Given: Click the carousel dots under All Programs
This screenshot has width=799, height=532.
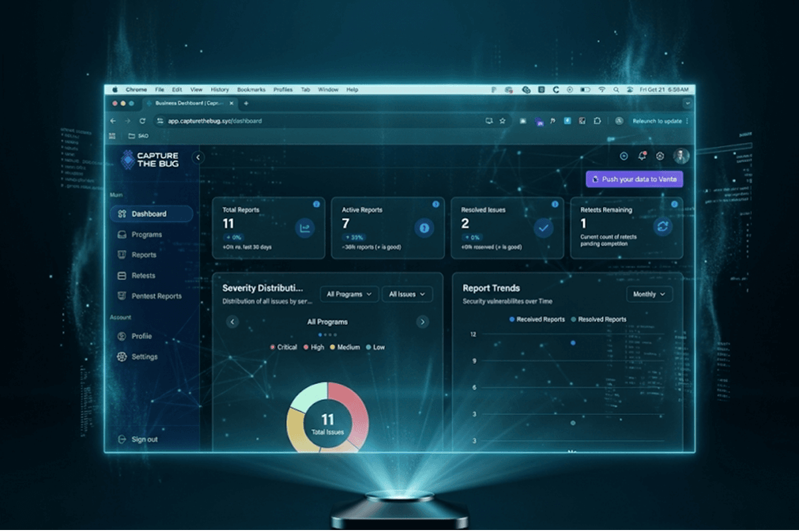Looking at the screenshot, I should coord(328,334).
